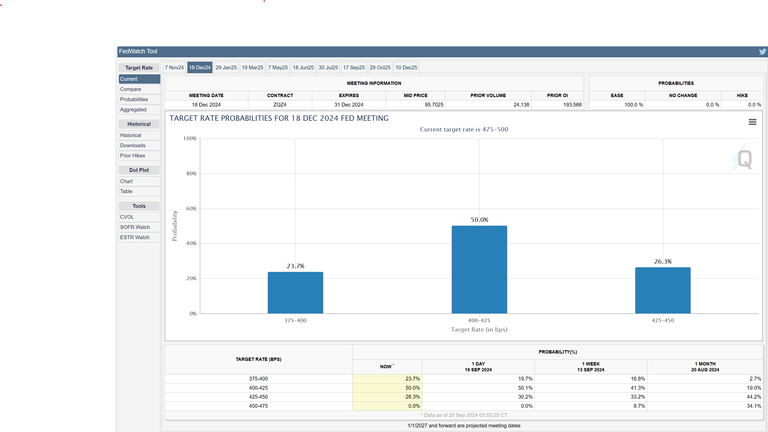768x432 pixels.
Task: Open the Dot Plot Chart view
Action: pyautogui.click(x=126, y=181)
